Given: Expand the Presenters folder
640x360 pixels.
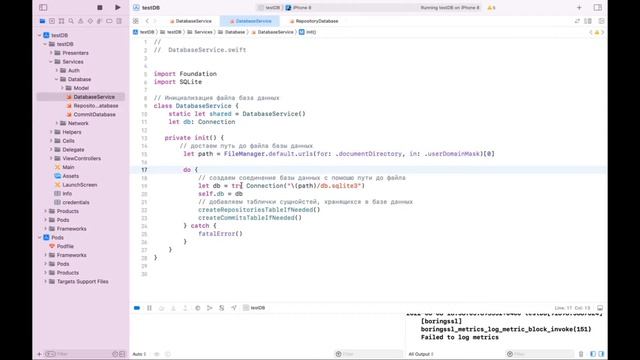Looking at the screenshot, I should (x=51, y=53).
